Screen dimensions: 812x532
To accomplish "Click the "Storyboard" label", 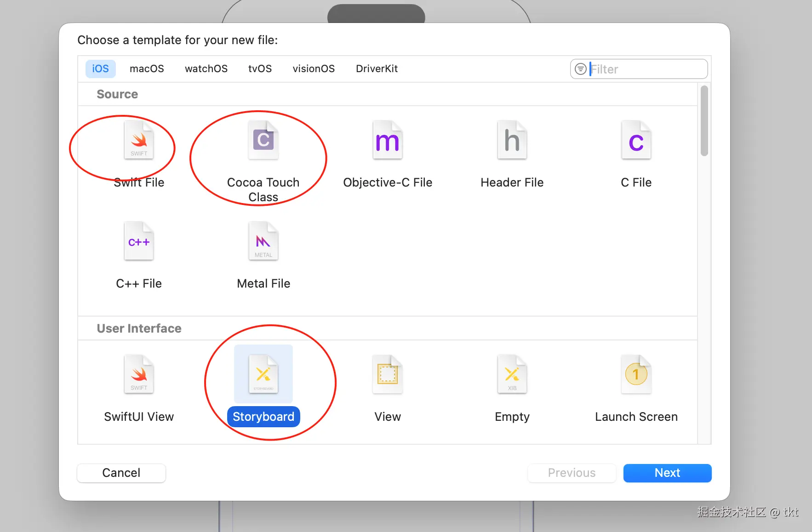I will coord(263,417).
